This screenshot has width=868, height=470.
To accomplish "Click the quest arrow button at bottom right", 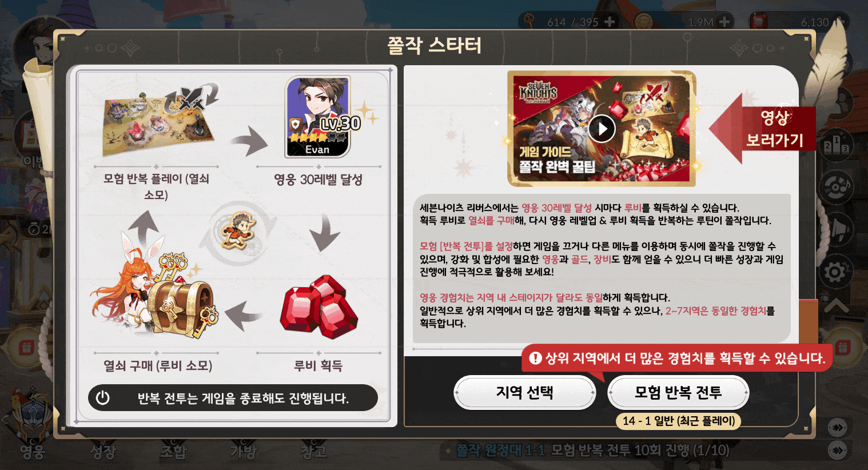I will [x=838, y=451].
